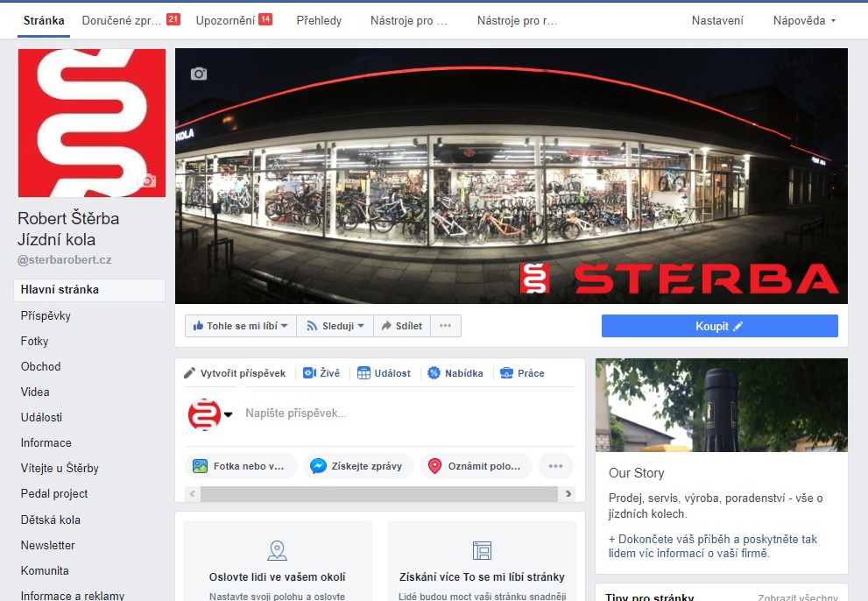Click the blue Koupit button

720,326
